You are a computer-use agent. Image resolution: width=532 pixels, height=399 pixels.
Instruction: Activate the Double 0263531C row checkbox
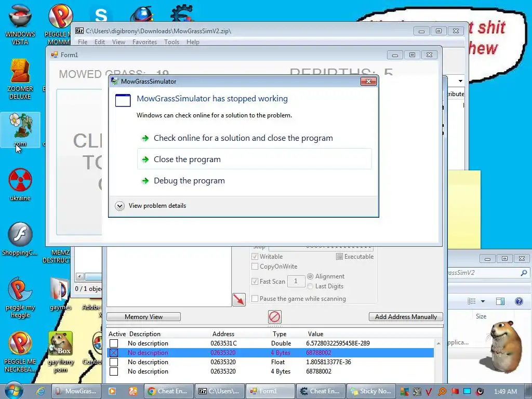click(114, 343)
